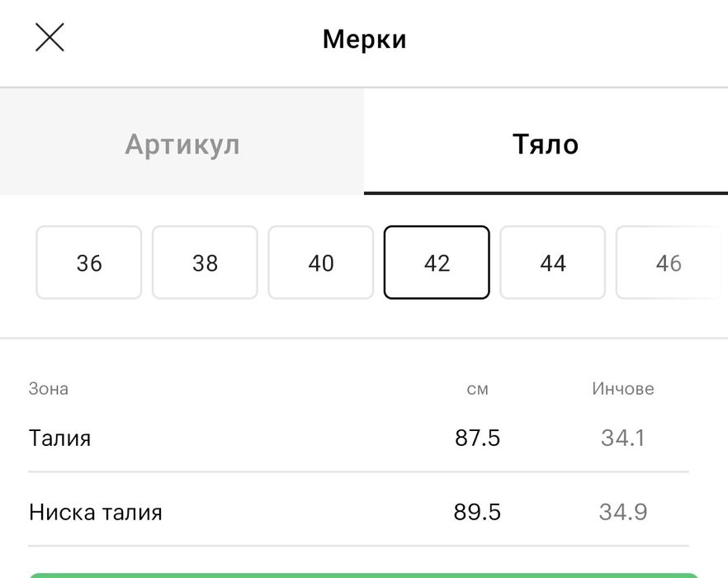Viewport: 728px width, 578px height.
Task: Switch to the Артикул tab
Action: click(x=182, y=144)
